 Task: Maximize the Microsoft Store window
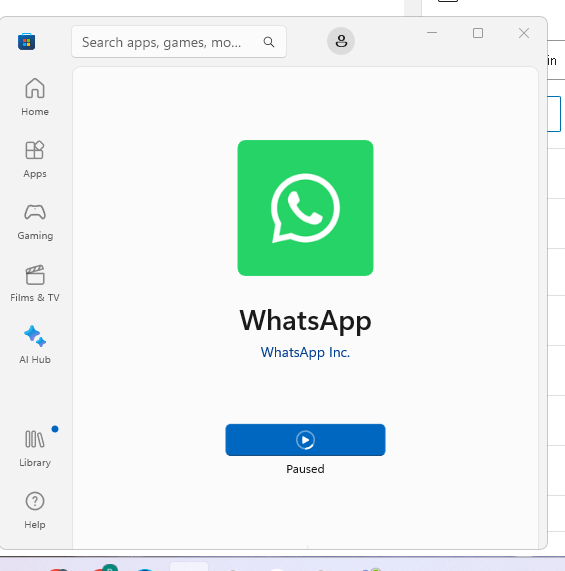[478, 33]
